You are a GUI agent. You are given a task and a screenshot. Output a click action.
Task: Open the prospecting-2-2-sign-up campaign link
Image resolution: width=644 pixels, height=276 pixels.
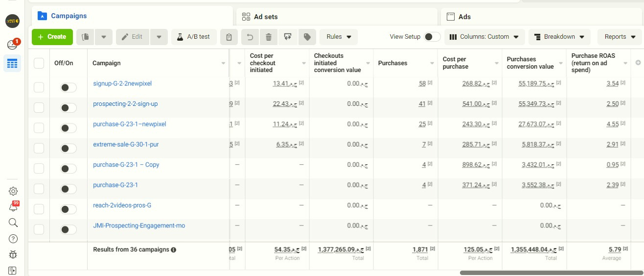[125, 104]
